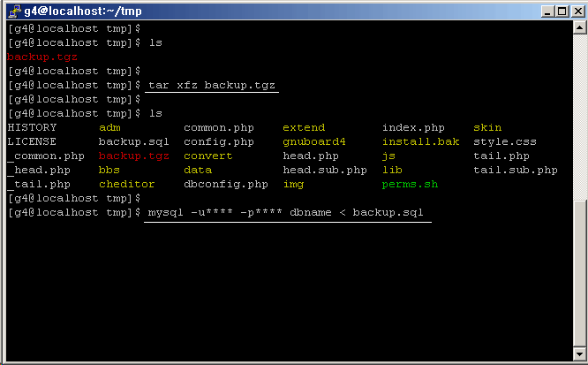Image resolution: width=588 pixels, height=365 pixels.
Task: Click the HISTORY file name
Action: [x=32, y=128]
